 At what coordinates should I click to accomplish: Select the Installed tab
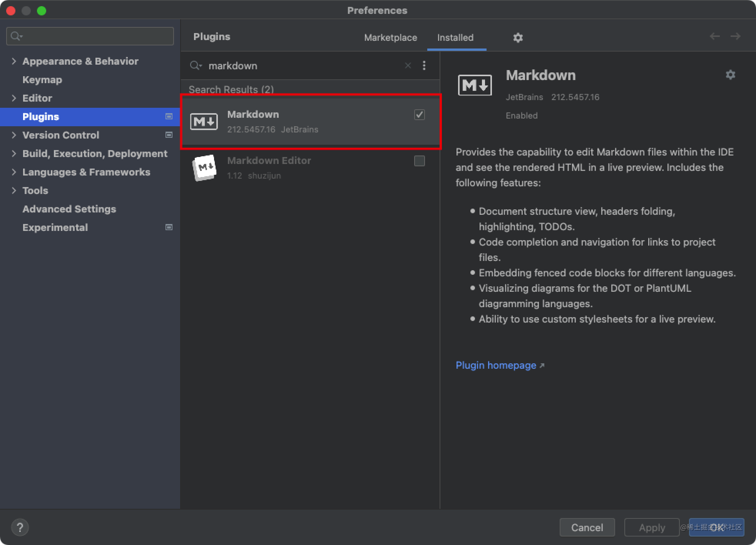[x=455, y=38]
